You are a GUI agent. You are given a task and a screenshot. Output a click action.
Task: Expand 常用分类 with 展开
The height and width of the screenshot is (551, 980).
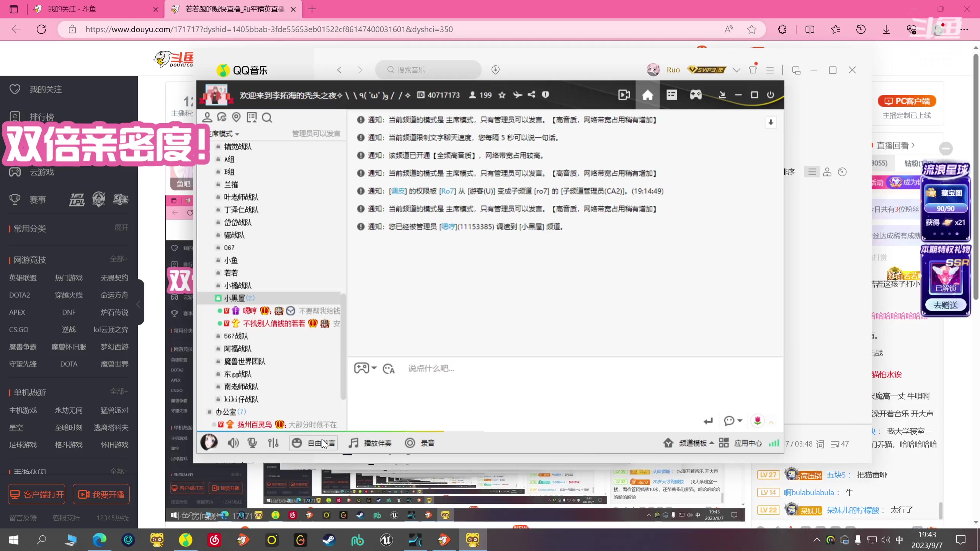pyautogui.click(x=121, y=228)
